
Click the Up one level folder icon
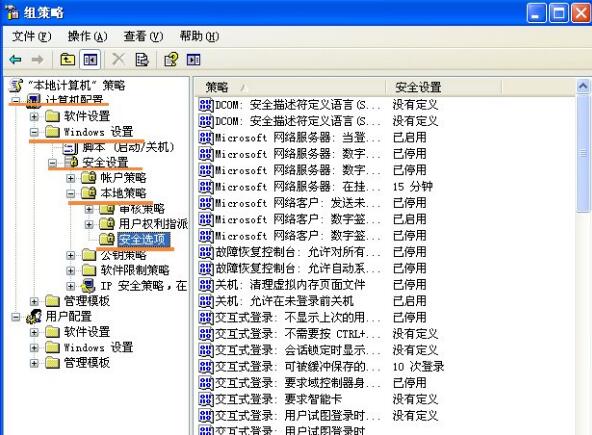pos(68,60)
